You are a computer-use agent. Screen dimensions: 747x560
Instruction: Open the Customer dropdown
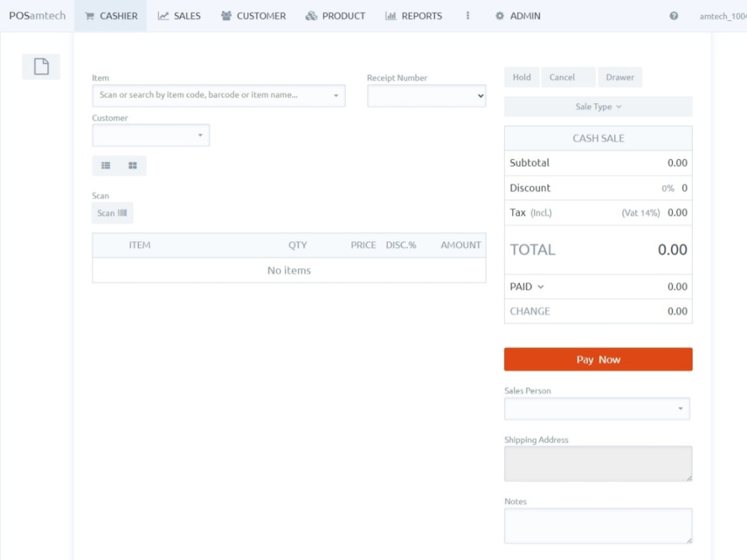[x=151, y=135]
